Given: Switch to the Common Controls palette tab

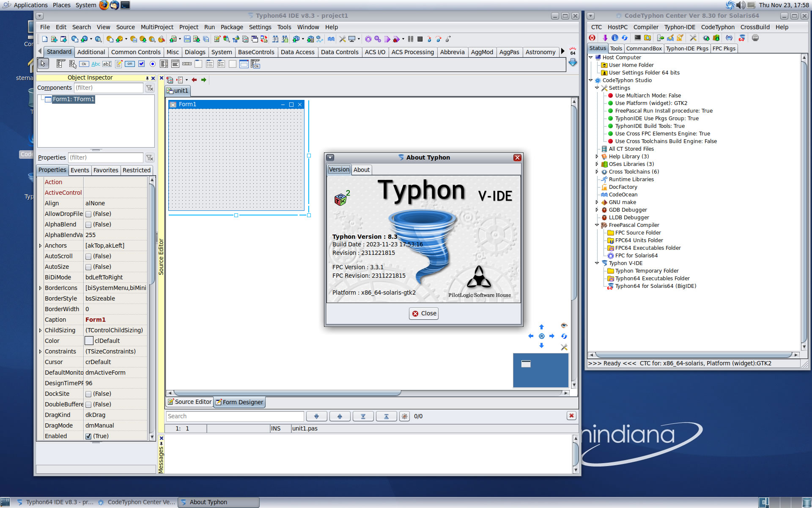Looking at the screenshot, I should pos(135,52).
